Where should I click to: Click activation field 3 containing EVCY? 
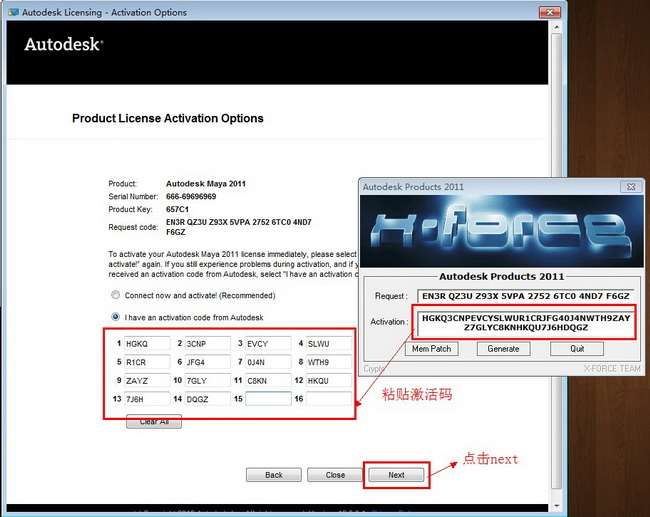268,344
